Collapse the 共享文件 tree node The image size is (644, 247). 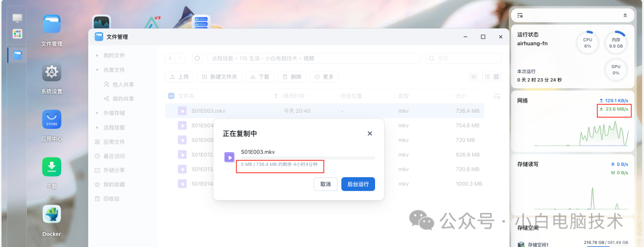(97, 70)
